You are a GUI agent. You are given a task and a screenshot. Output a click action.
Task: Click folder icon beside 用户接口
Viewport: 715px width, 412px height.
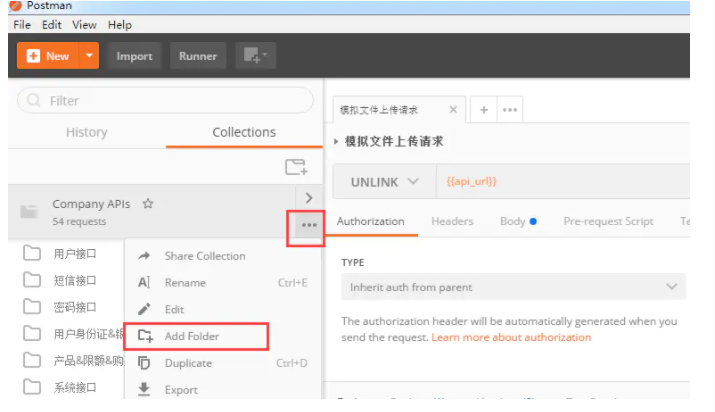point(32,252)
